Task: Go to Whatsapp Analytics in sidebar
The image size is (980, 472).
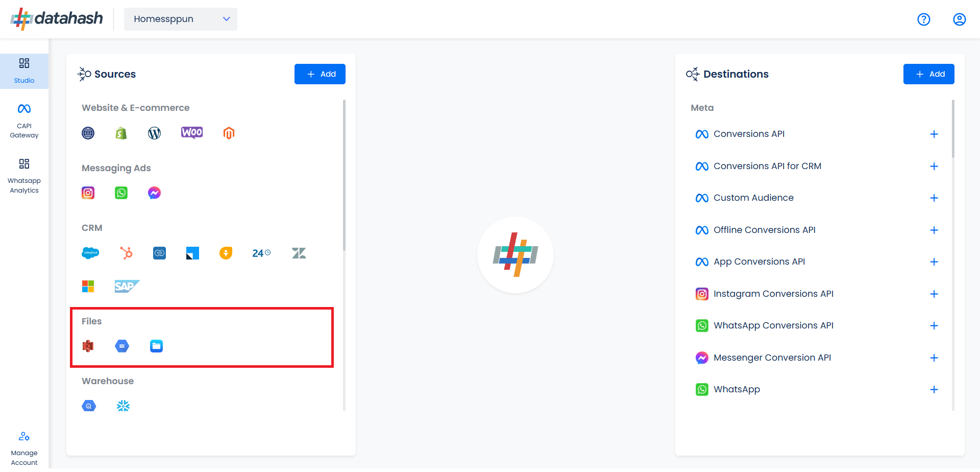Action: point(24,176)
